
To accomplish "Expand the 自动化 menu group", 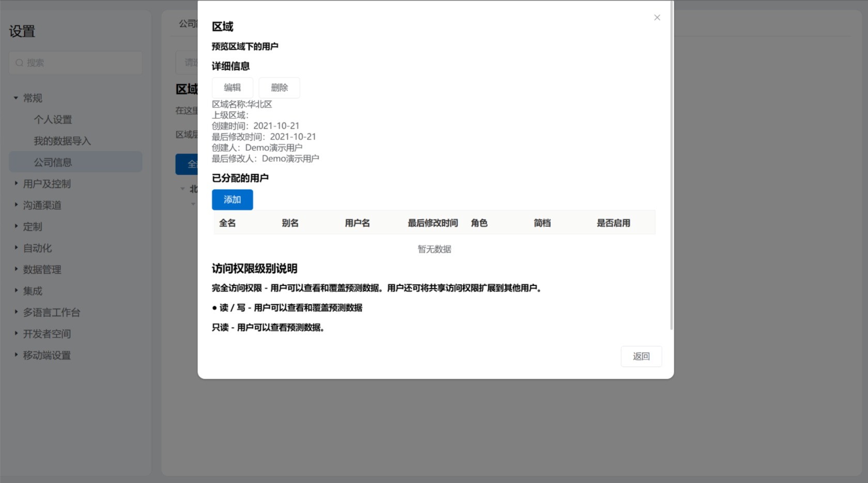I will click(x=37, y=248).
